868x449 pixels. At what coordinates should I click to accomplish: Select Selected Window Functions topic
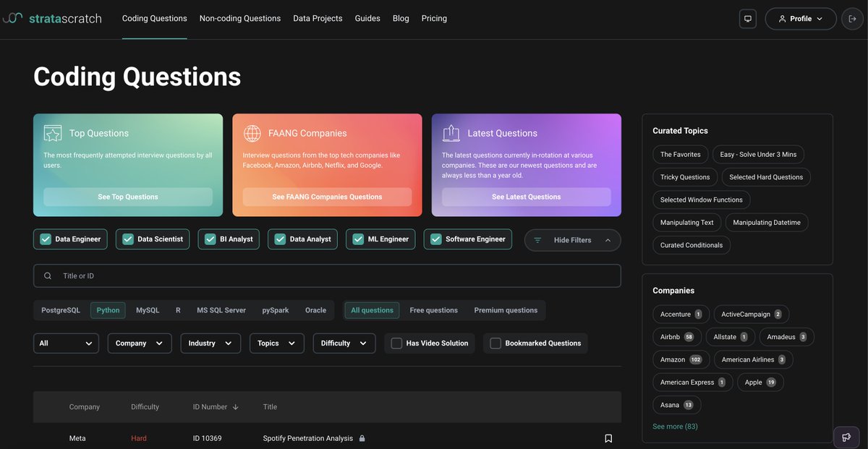click(x=702, y=200)
